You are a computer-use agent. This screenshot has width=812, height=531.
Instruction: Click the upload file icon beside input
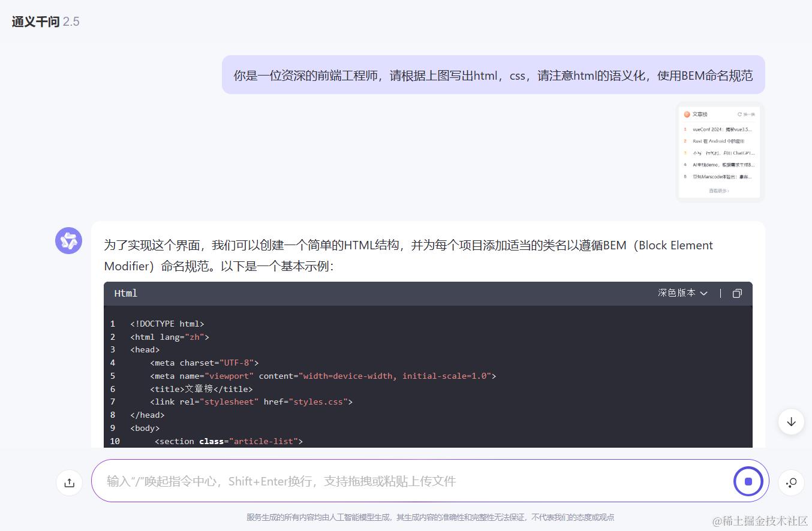click(69, 482)
